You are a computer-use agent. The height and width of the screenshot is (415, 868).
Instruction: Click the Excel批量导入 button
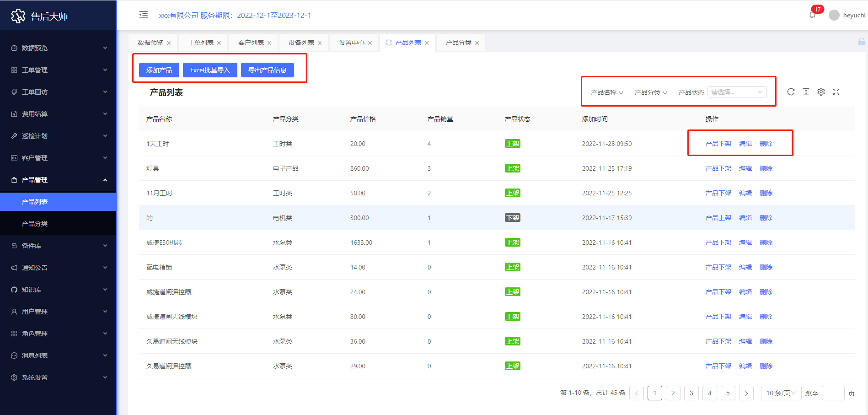[210, 70]
